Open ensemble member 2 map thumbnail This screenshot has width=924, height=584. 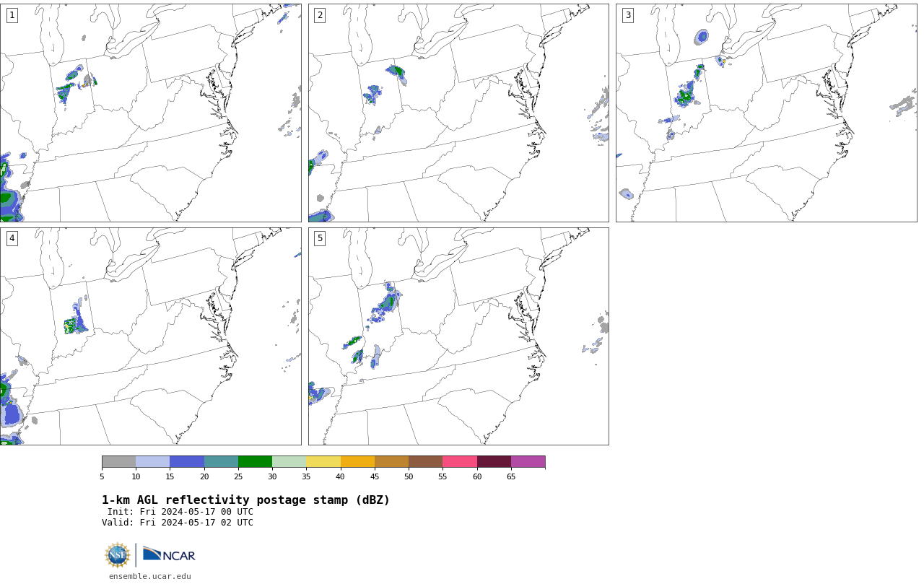tap(458, 113)
